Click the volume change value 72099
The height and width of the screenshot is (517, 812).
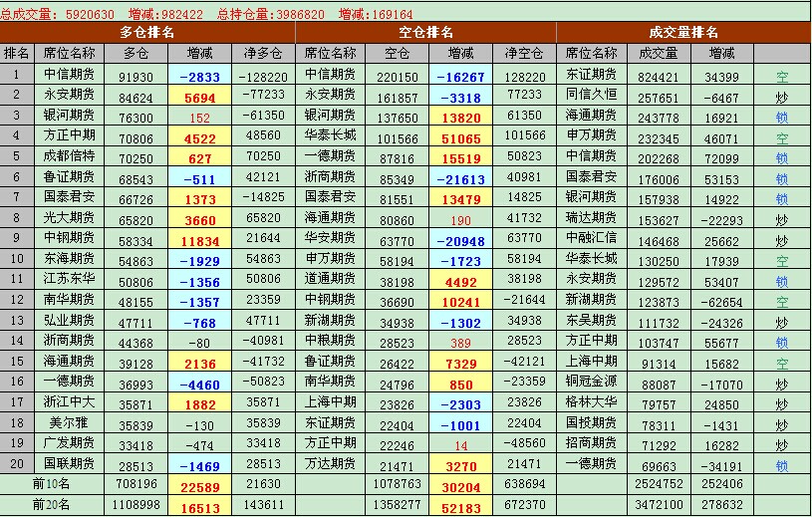coord(722,158)
